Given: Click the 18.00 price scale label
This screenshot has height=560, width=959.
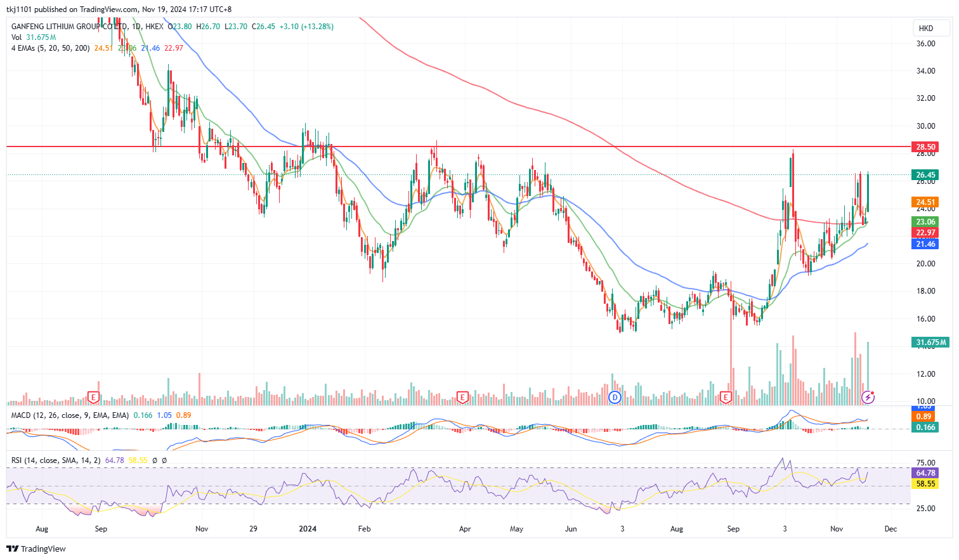Looking at the screenshot, I should (926, 291).
